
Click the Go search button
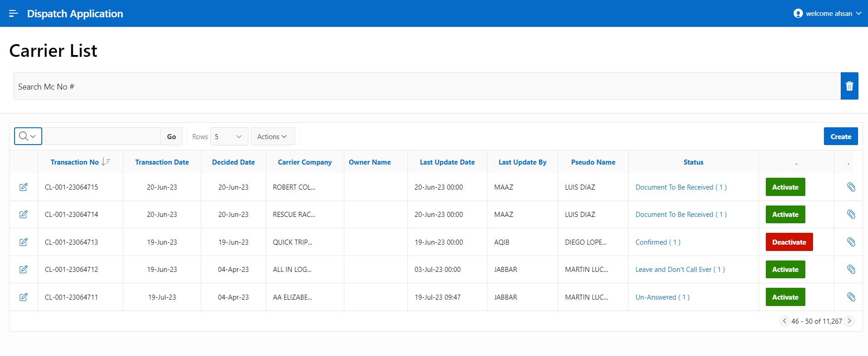tap(171, 136)
